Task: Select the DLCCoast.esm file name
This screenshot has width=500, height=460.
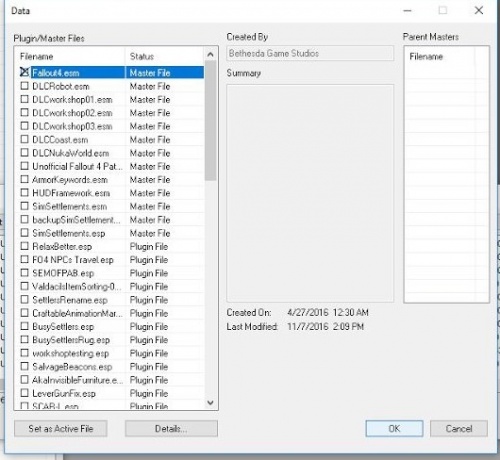Action: click(x=60, y=140)
